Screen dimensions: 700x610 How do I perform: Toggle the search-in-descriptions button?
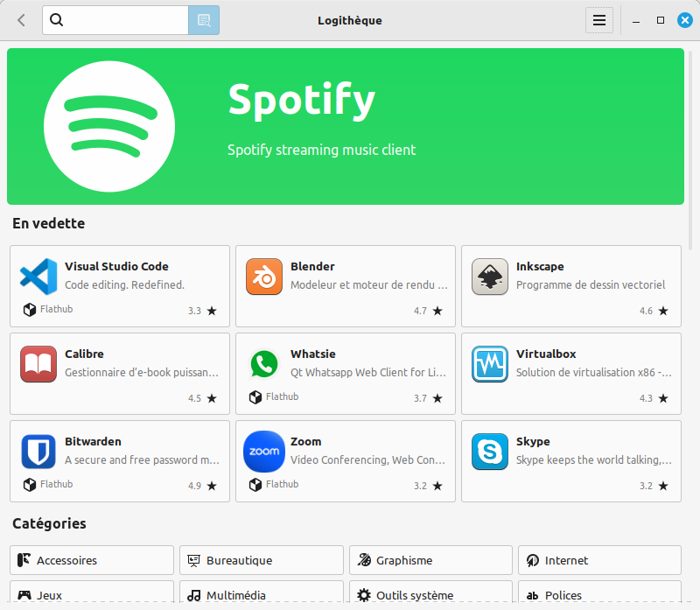(x=204, y=20)
